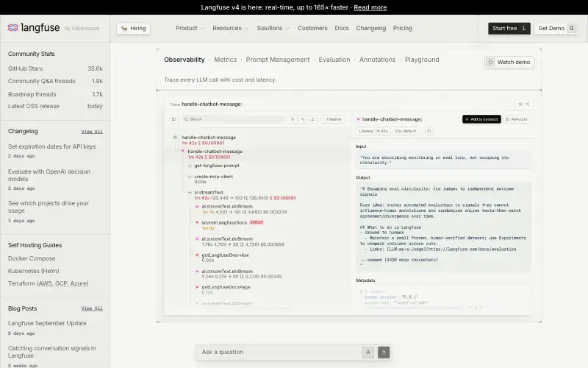Click the Annotate button
The height and width of the screenshot is (368, 588).
pyautogui.click(x=517, y=119)
